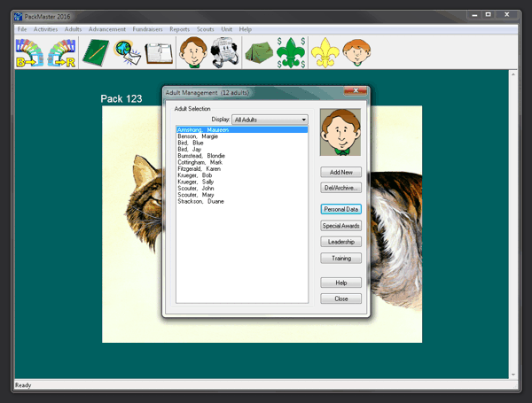Click the Del/Archive button
The height and width of the screenshot is (403, 532).
pyautogui.click(x=341, y=188)
